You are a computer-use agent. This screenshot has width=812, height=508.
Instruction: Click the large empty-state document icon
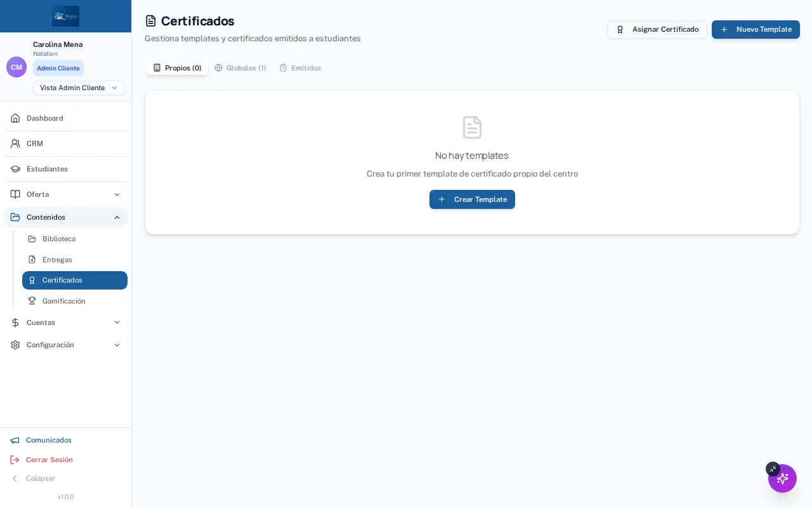tap(472, 127)
